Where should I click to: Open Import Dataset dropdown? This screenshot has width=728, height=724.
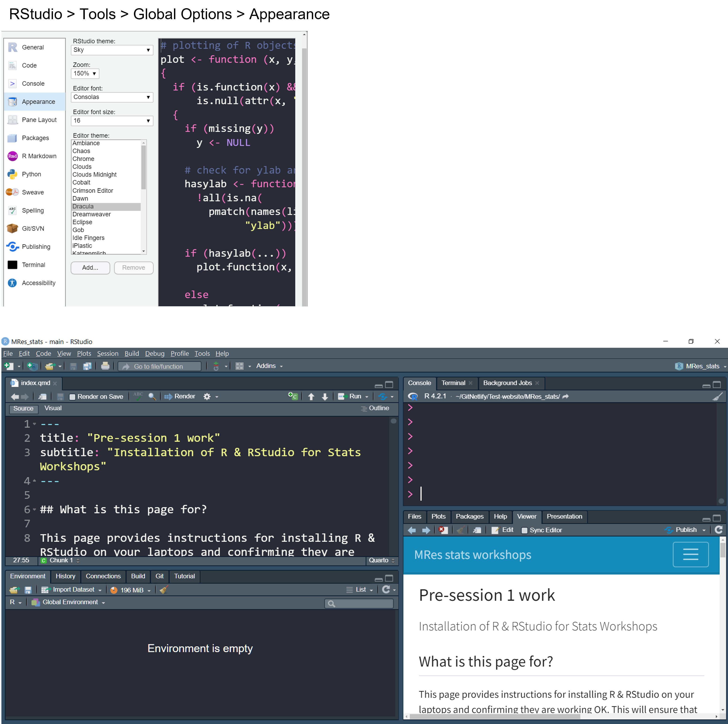(x=72, y=590)
